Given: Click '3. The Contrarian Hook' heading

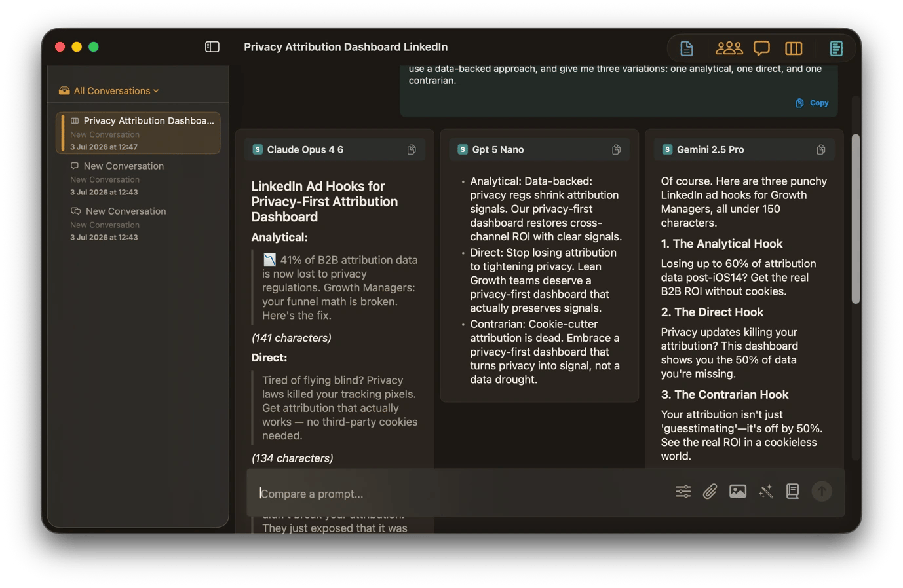Looking at the screenshot, I should pyautogui.click(x=724, y=395).
